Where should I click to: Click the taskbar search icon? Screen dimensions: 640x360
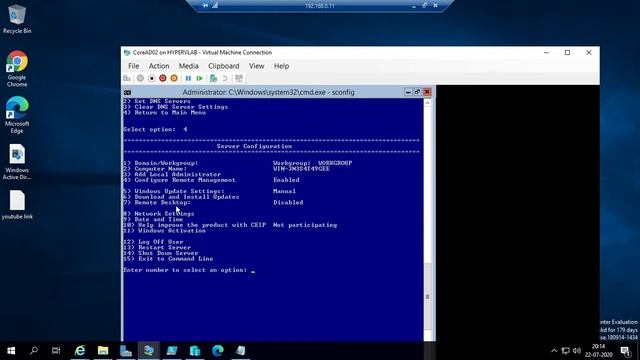[x=34, y=351]
